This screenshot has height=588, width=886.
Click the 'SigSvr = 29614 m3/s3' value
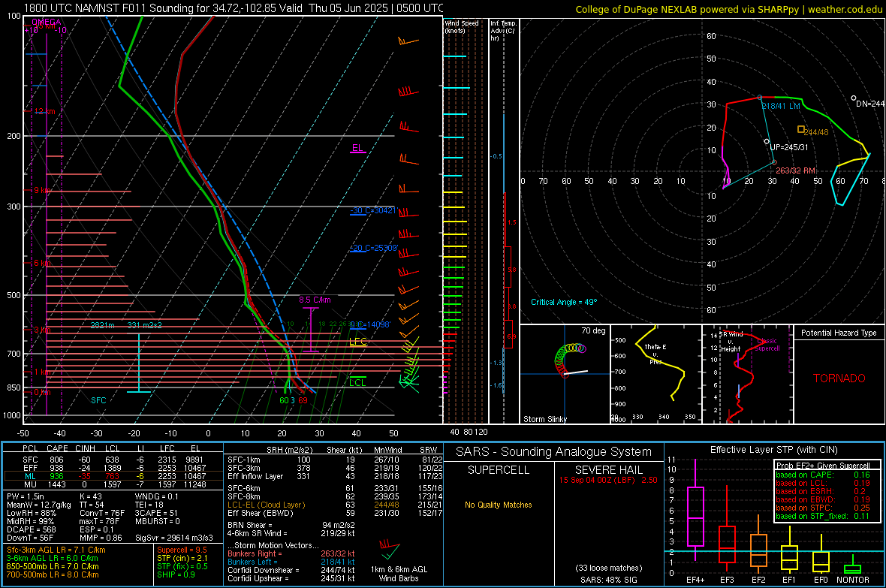pos(174,538)
